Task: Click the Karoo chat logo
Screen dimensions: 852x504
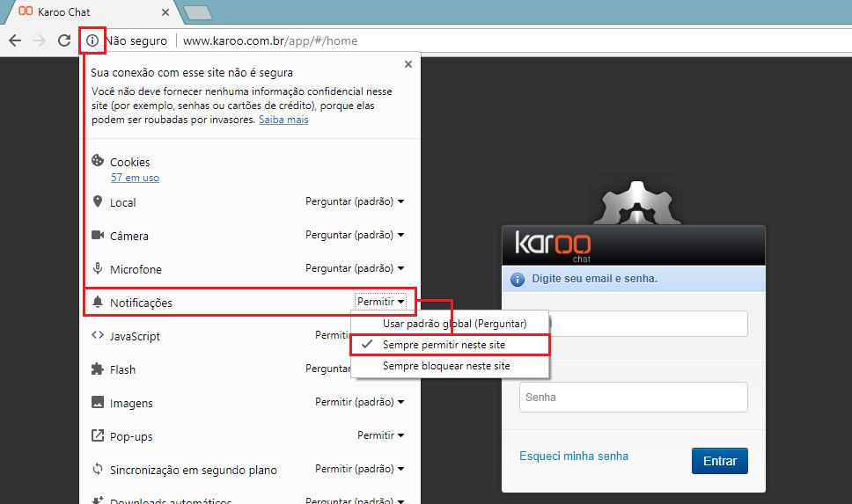Action: tap(553, 245)
